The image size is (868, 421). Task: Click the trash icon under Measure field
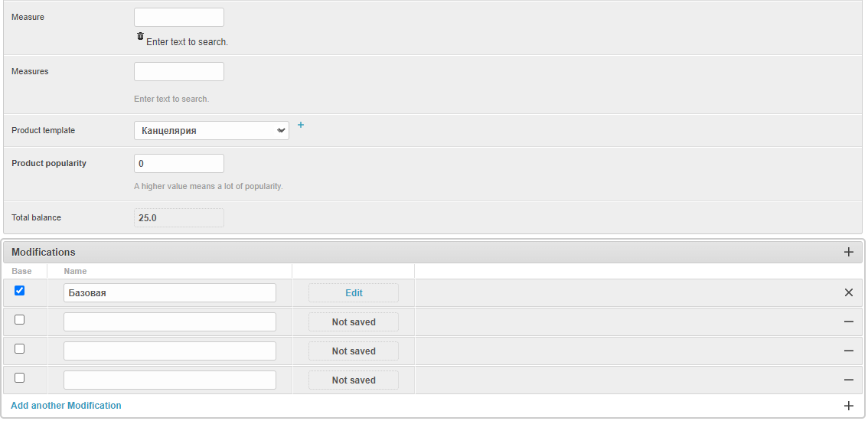coord(140,37)
